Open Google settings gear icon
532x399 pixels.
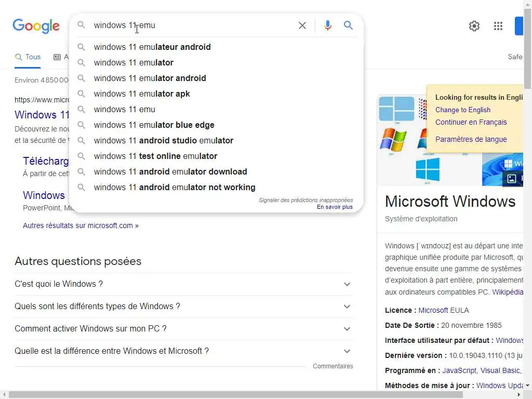(x=474, y=26)
